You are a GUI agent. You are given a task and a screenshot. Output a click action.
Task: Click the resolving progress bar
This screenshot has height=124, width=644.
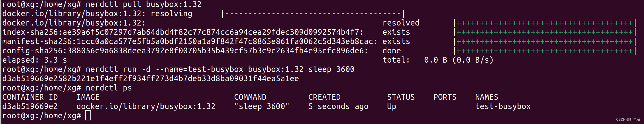click(x=313, y=14)
